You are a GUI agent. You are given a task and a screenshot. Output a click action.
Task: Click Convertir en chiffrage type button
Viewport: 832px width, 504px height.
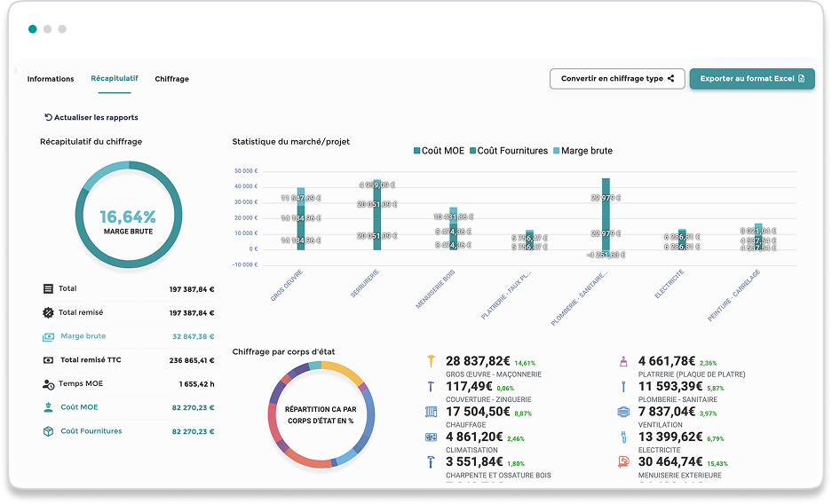click(617, 78)
